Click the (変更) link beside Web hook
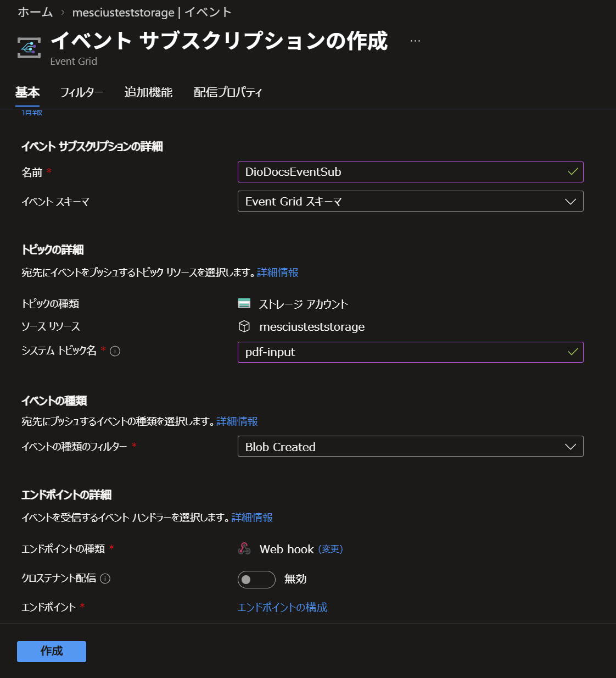The height and width of the screenshot is (678, 616). pos(331,549)
